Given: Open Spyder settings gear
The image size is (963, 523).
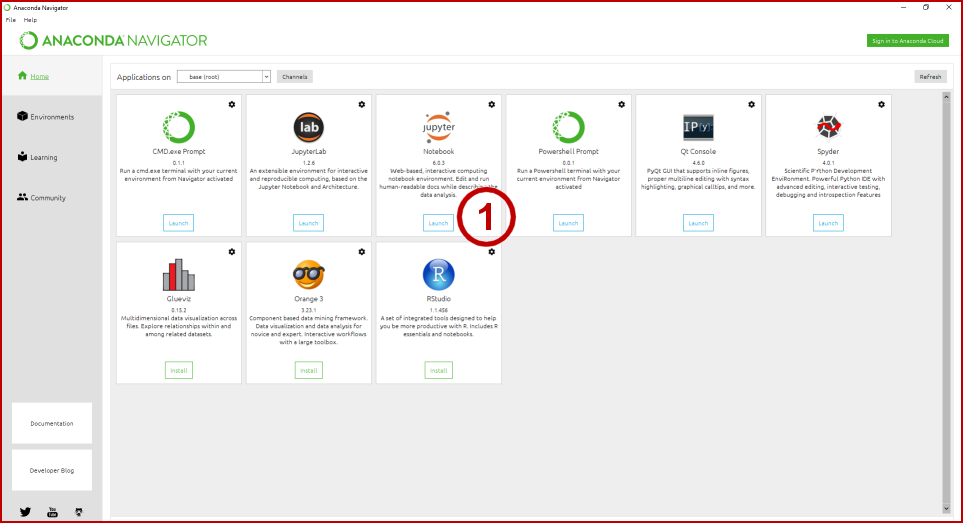Looking at the screenshot, I should click(881, 104).
